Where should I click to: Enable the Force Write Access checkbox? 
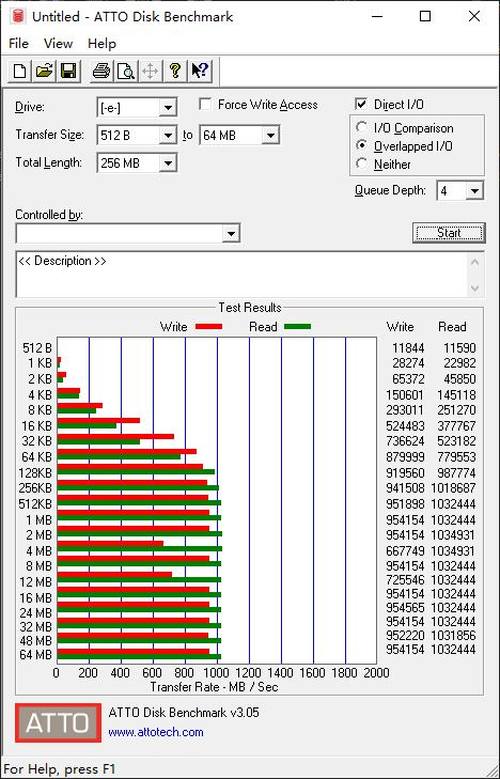[x=204, y=104]
